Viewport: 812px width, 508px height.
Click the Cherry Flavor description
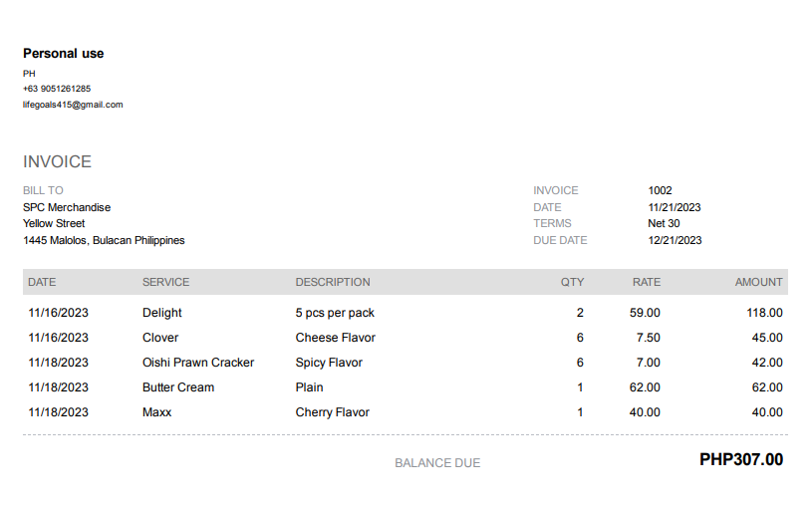[x=333, y=412]
